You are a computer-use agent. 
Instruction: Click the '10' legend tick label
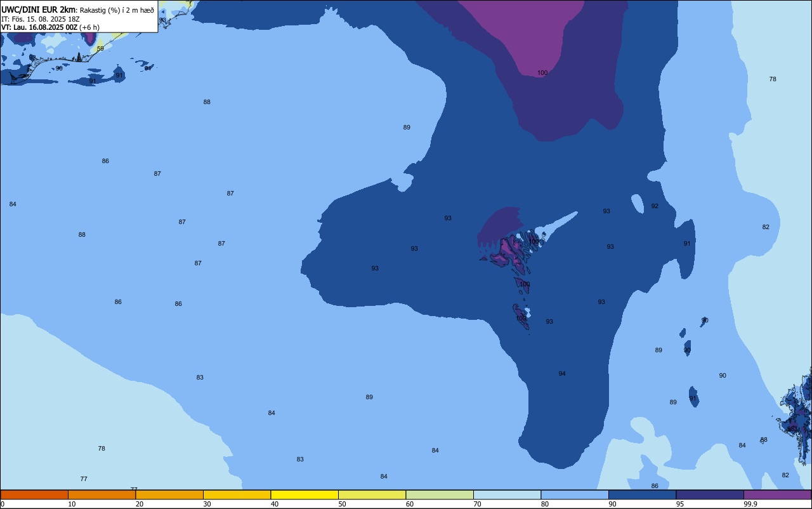tap(72, 504)
